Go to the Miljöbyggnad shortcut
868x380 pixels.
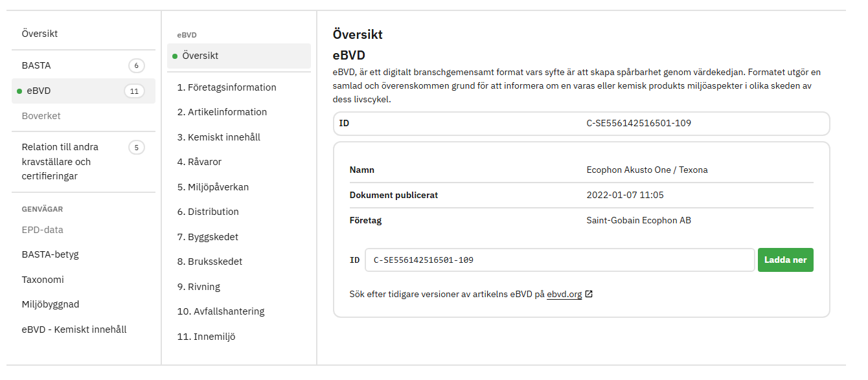click(51, 304)
